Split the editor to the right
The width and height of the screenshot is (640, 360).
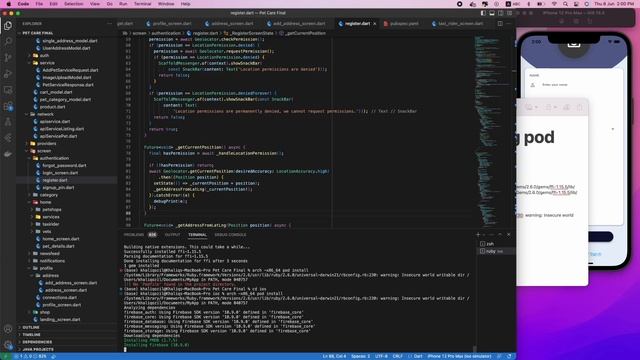tap(500, 24)
